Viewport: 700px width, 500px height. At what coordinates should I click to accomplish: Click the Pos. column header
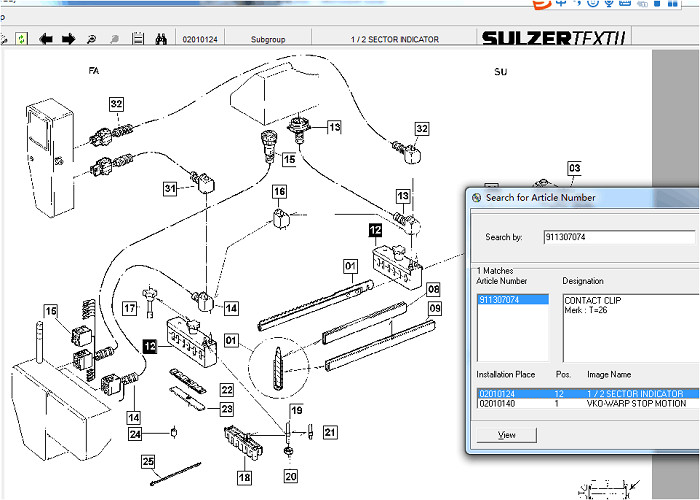pos(563,375)
